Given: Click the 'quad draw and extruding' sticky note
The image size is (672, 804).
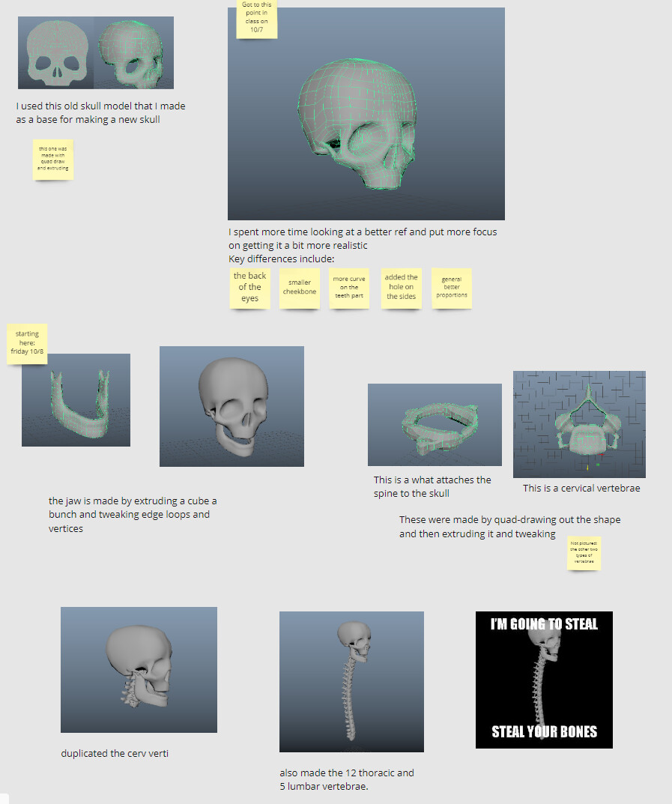Looking at the screenshot, I should point(53,158).
